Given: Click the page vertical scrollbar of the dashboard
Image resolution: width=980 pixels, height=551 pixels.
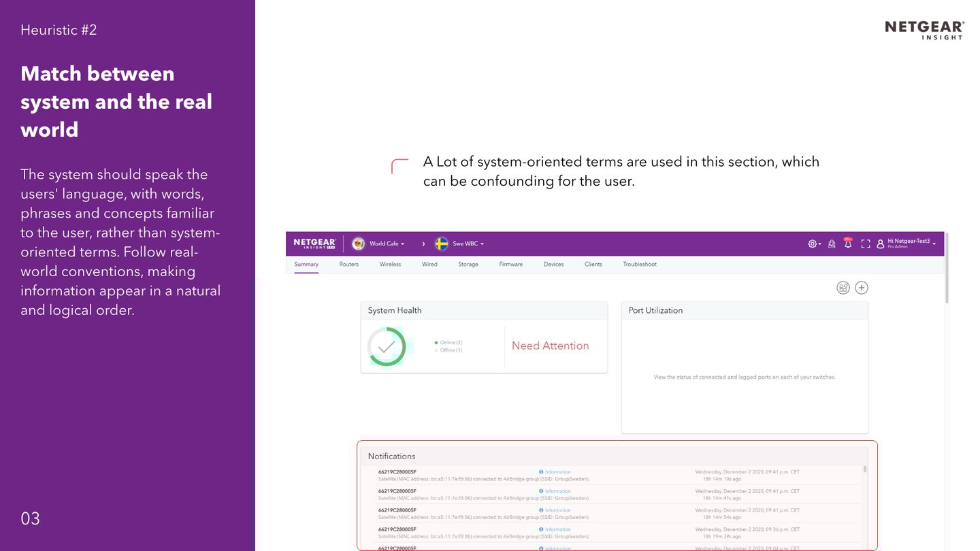Looking at the screenshot, I should click(947, 269).
